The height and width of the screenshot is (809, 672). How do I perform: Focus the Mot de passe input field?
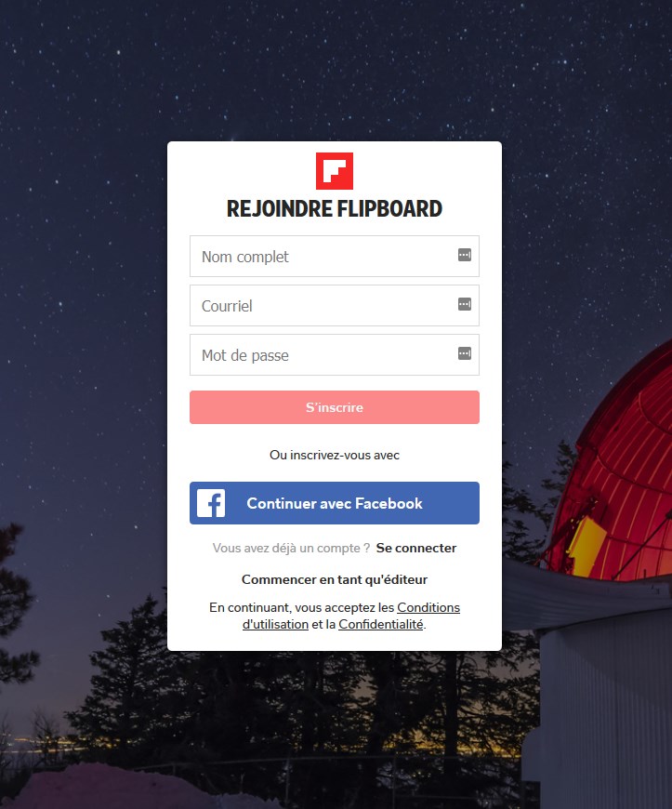click(x=335, y=355)
